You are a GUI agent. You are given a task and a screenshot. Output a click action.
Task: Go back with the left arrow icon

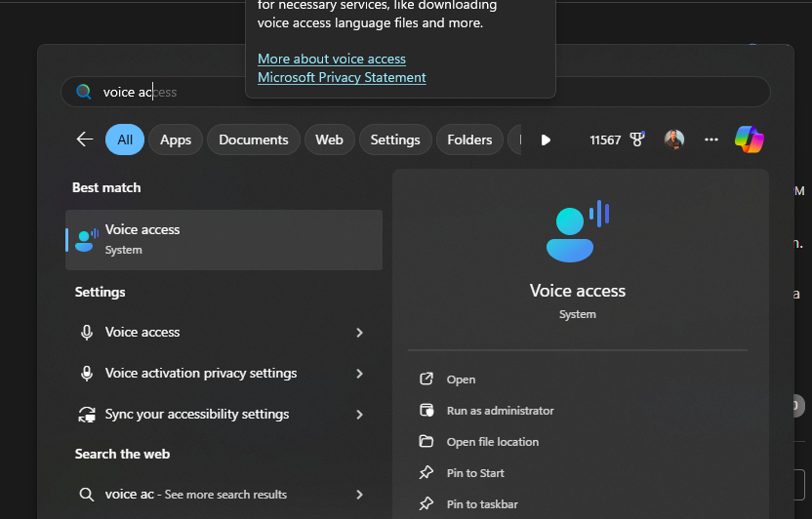click(x=84, y=140)
